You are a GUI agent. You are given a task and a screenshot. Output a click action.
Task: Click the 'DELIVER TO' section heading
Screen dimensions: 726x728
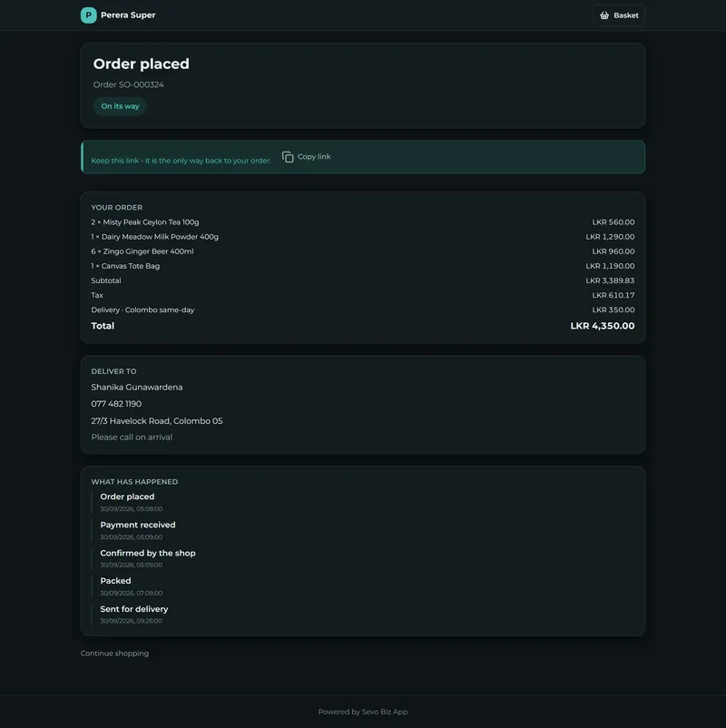coord(113,371)
